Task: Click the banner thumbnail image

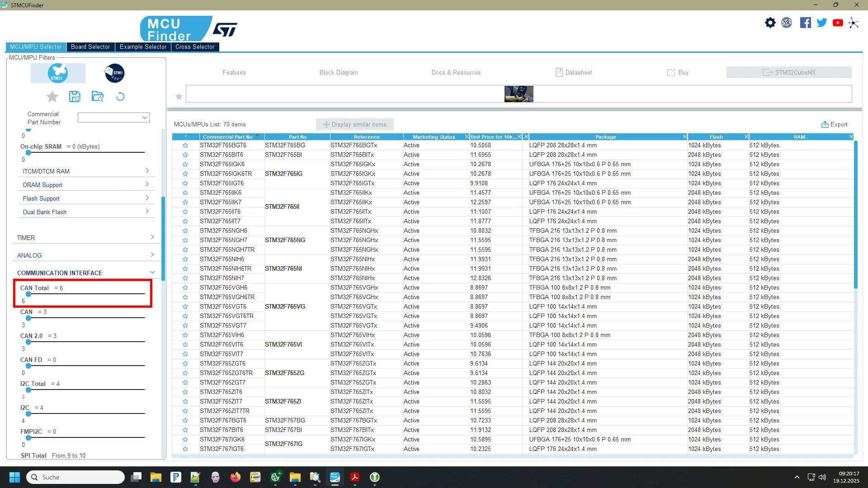Action: pyautogui.click(x=519, y=94)
